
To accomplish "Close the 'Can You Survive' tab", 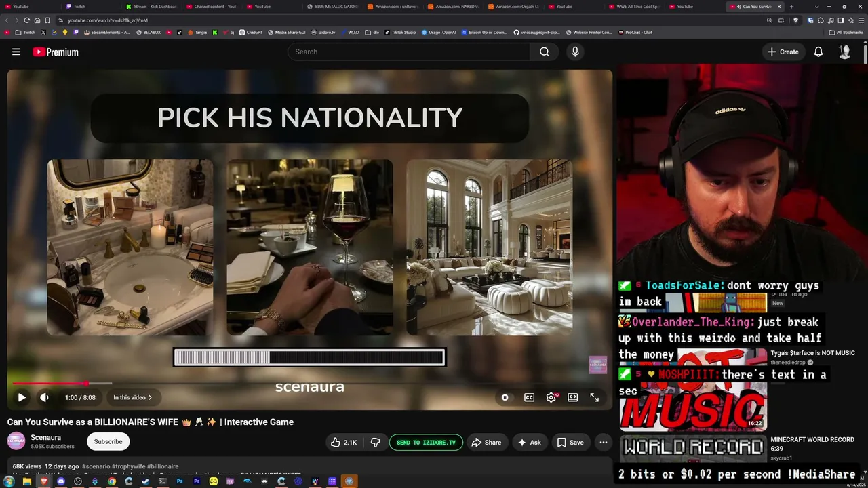I will pyautogui.click(x=779, y=7).
